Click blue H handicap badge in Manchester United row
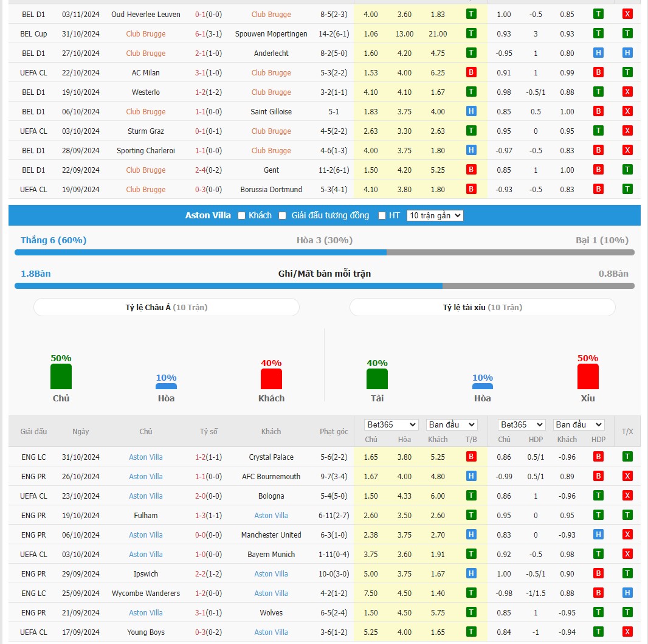The height and width of the screenshot is (644, 648). tap(598, 535)
